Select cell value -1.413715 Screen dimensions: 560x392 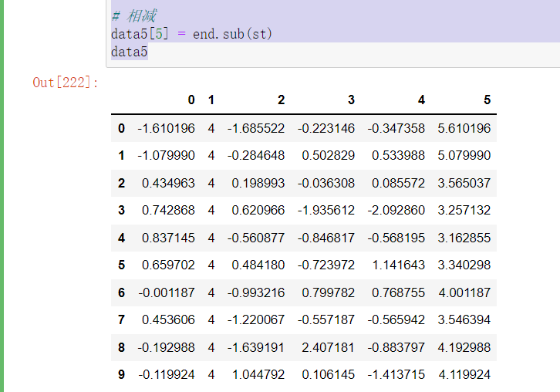point(396,374)
